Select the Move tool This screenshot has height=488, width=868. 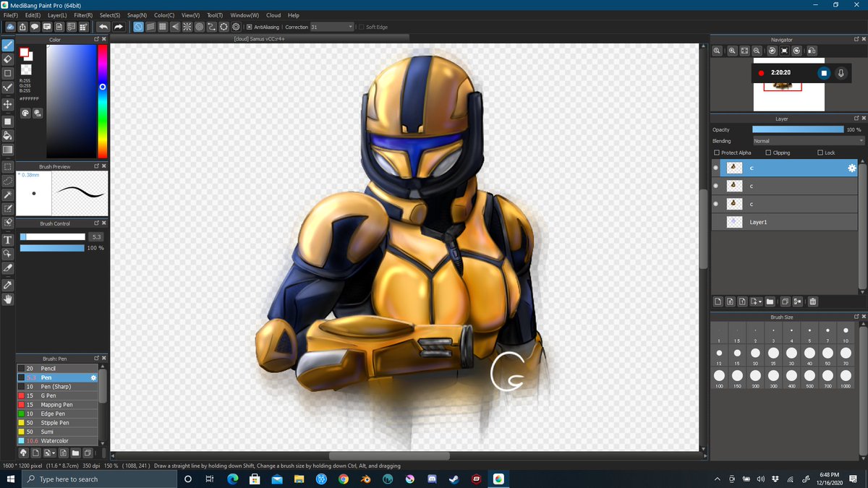pyautogui.click(x=8, y=104)
